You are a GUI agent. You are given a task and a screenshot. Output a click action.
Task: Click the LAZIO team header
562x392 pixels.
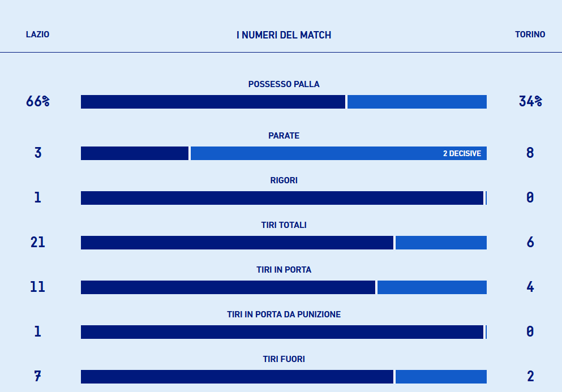[37, 35]
